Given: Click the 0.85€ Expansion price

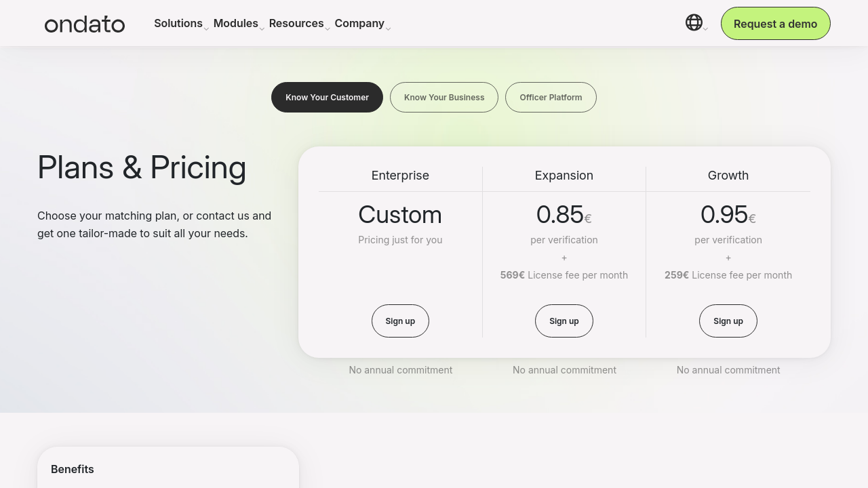Looking at the screenshot, I should (x=564, y=215).
